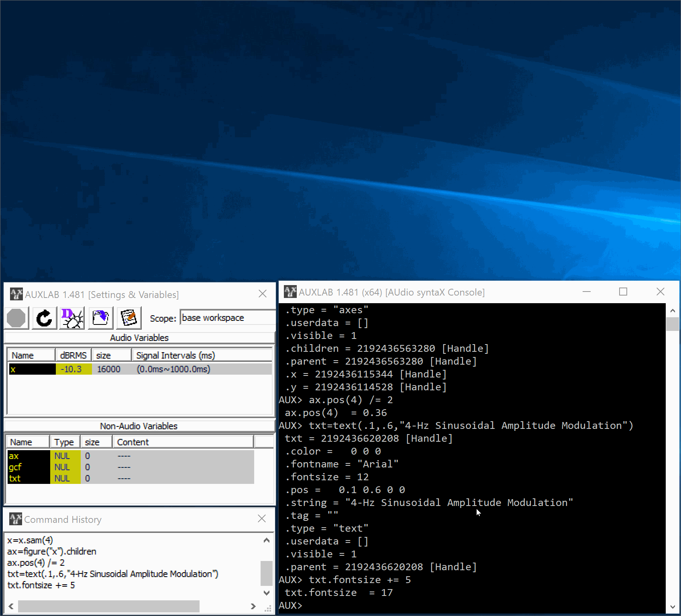This screenshot has width=681, height=616.
Task: Click the console vertical scrollbar down arrow
Action: click(673, 607)
